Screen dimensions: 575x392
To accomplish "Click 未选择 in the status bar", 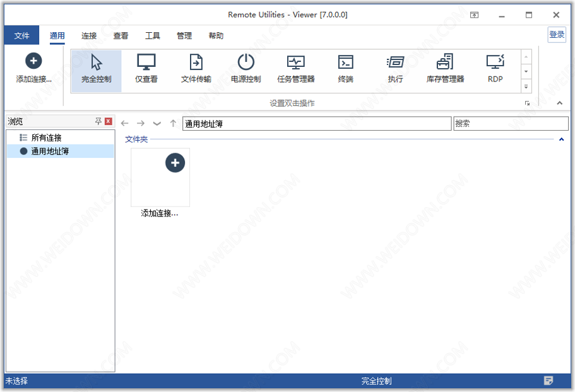I will coord(16,381).
